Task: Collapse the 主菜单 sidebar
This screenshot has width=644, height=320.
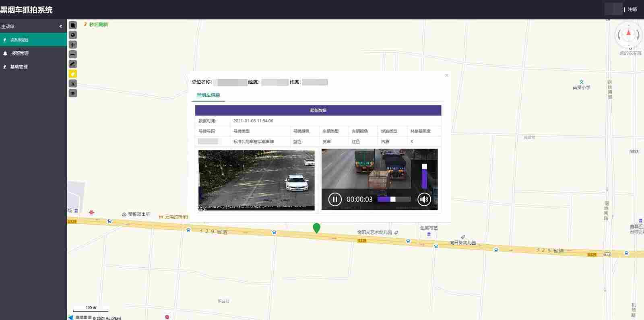Action: coord(61,27)
